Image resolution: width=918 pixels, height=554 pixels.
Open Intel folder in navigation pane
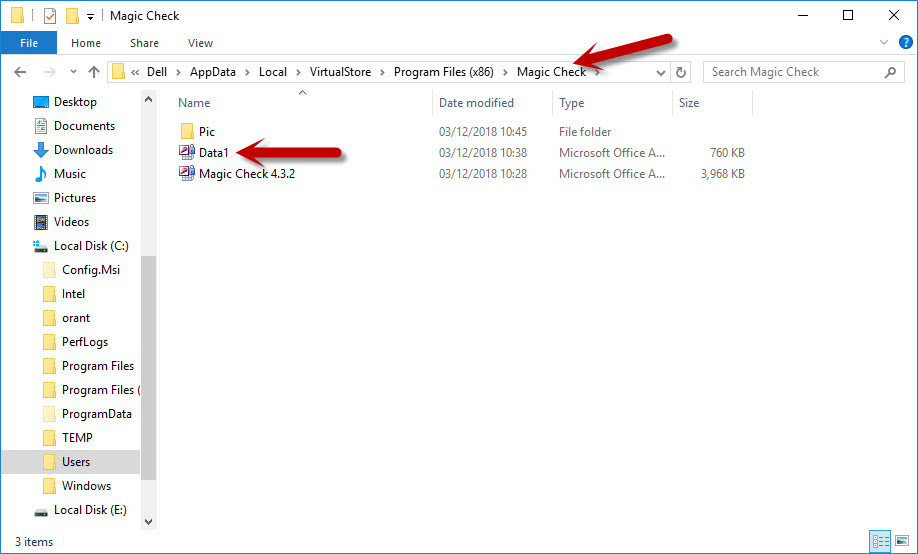coord(73,294)
